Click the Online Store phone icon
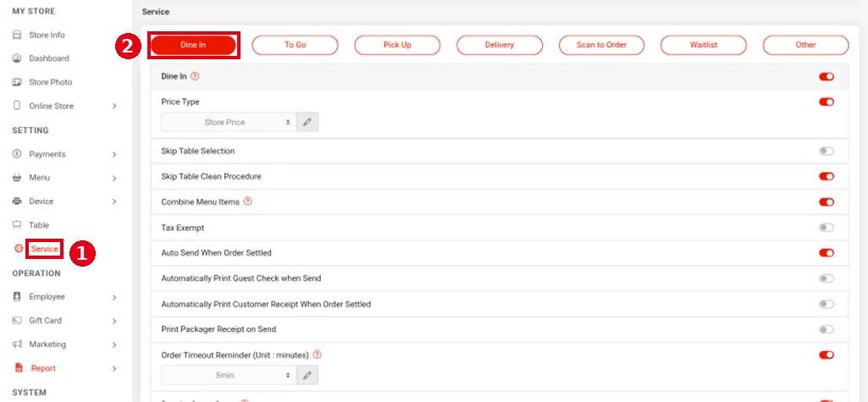 17,106
